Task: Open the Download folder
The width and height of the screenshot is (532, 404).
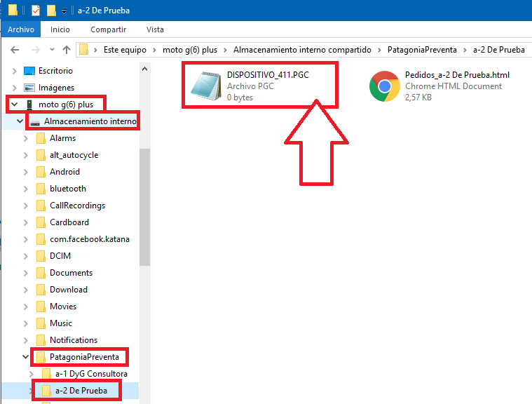Action: tap(69, 289)
